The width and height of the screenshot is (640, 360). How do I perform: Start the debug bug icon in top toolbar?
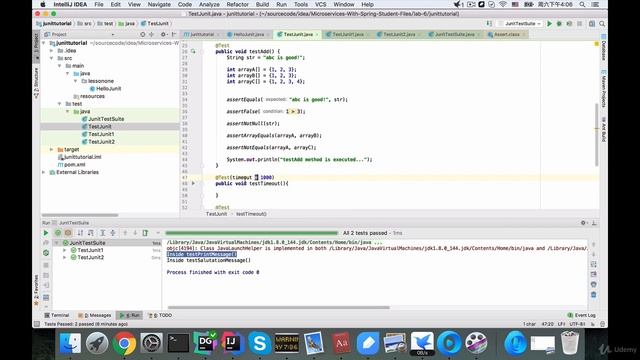tap(559, 24)
